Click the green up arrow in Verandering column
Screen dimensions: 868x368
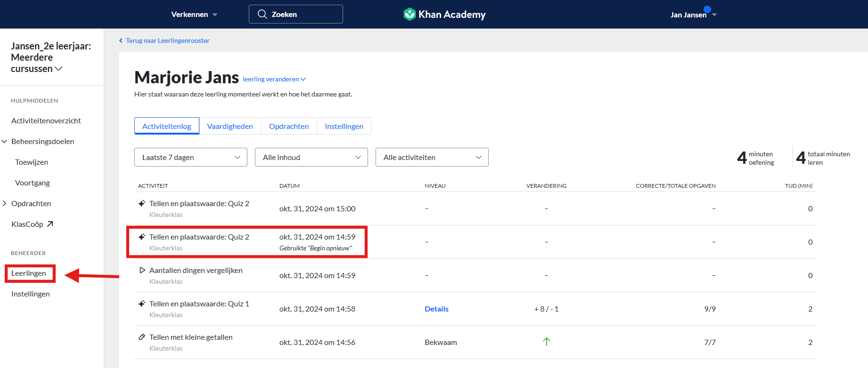(546, 342)
